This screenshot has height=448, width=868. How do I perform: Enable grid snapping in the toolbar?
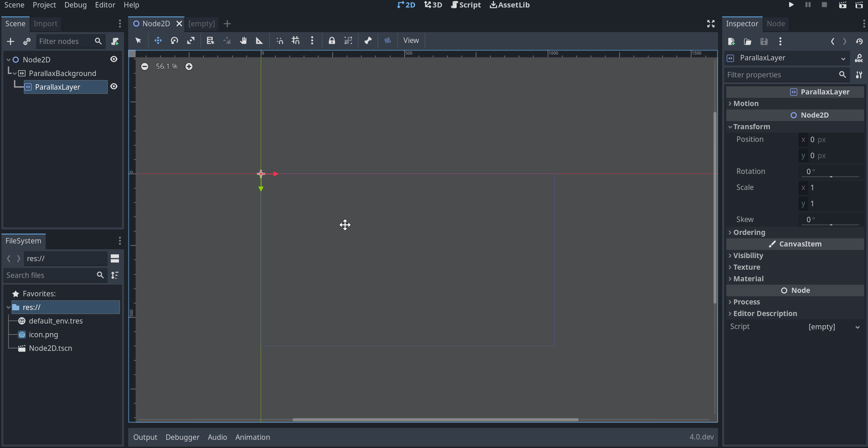pos(295,41)
